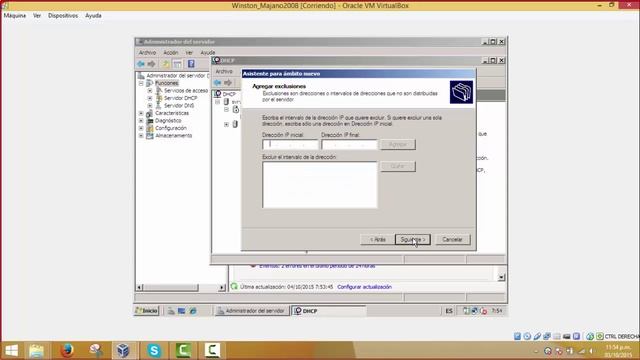Expand the Servicios de acceso node
The image size is (640, 360).
[150, 91]
